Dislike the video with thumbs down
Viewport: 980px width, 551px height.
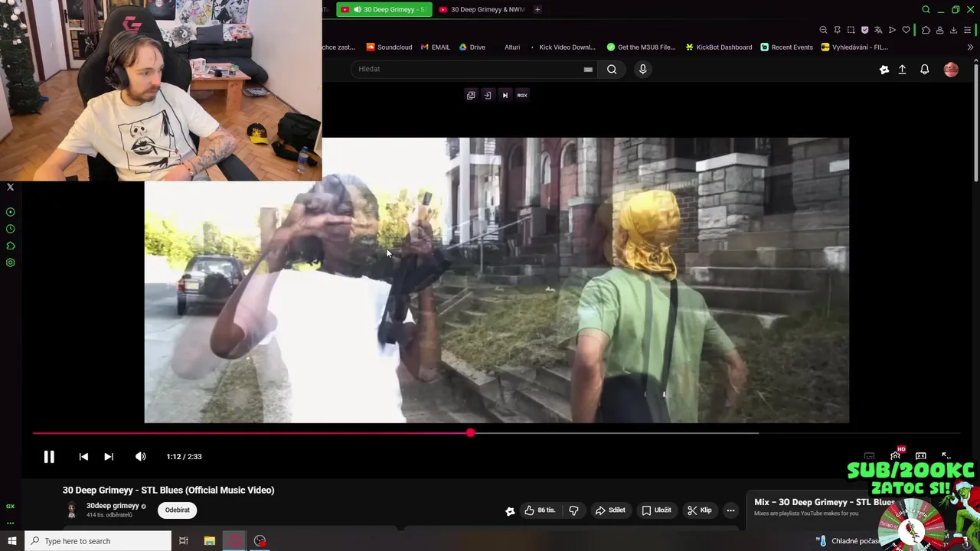point(573,510)
